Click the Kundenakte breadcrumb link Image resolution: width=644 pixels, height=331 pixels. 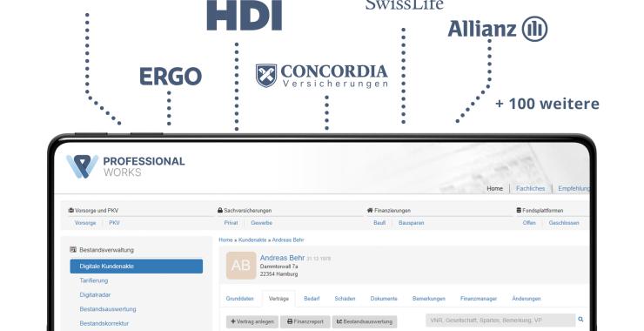pyautogui.click(x=252, y=240)
